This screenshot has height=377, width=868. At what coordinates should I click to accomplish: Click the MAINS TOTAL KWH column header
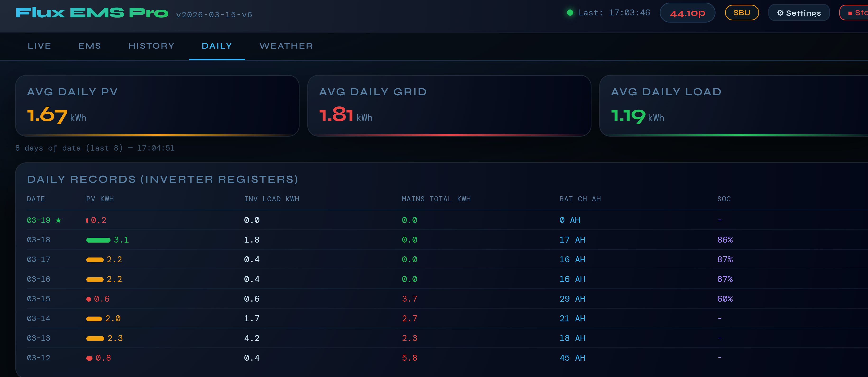pyautogui.click(x=436, y=199)
